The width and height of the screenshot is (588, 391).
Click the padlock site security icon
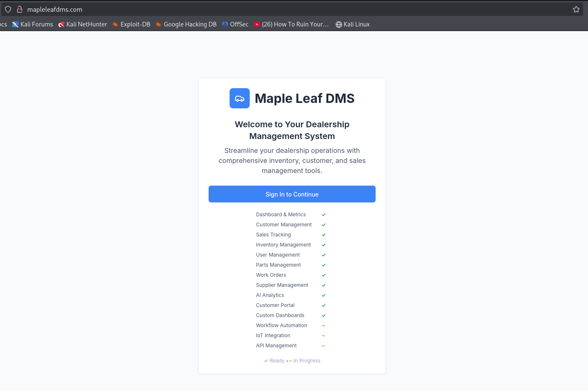click(19, 9)
